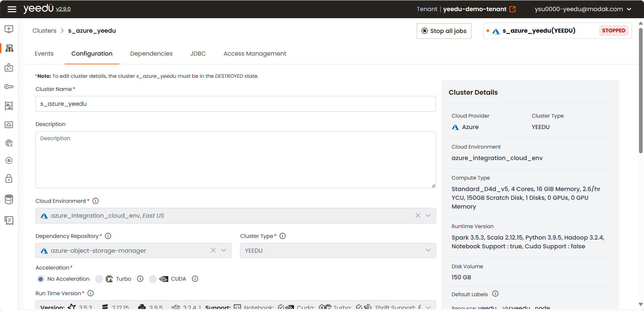Viewport: 644px width, 311px height.
Task: Expand the ysu0000-yeedu@modak.com user menu
Action: click(583, 9)
